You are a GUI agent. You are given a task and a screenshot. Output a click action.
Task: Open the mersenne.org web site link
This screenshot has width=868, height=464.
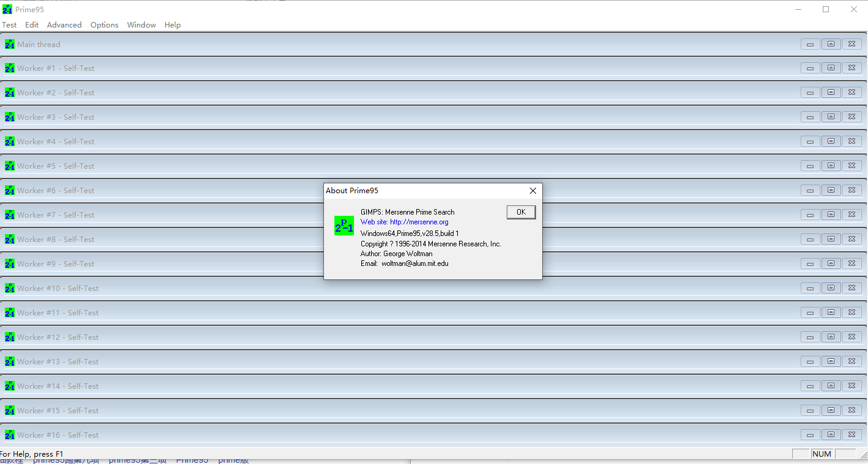pyautogui.click(x=405, y=222)
